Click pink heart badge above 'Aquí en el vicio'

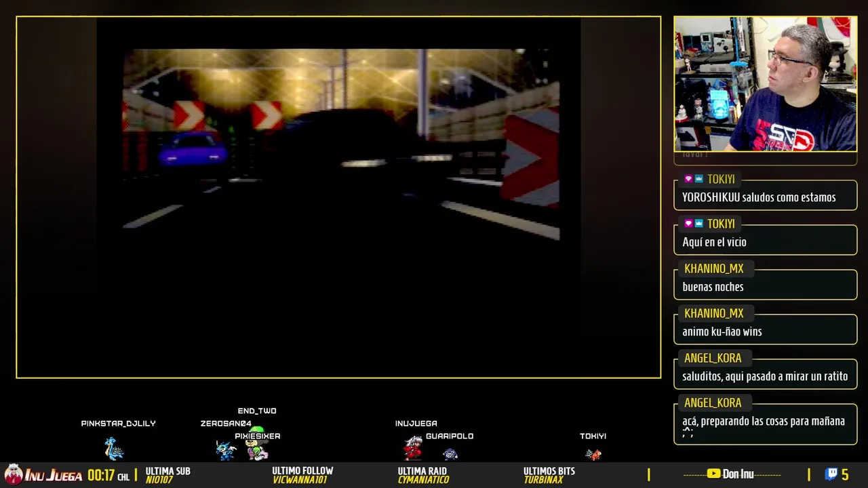pos(688,224)
